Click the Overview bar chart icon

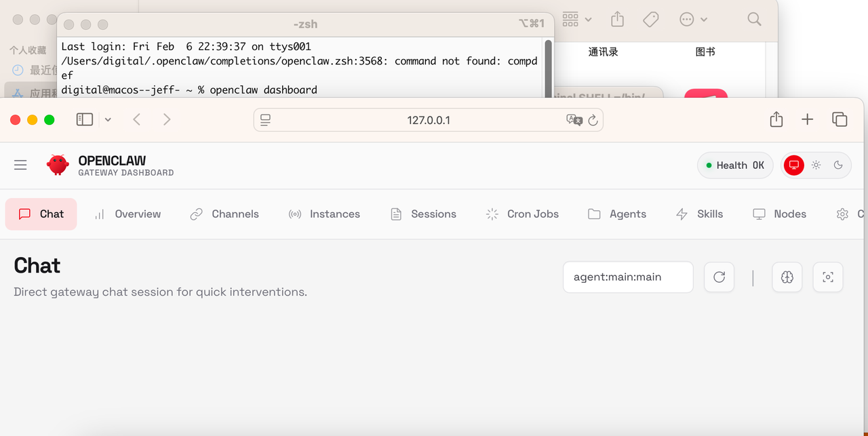100,214
